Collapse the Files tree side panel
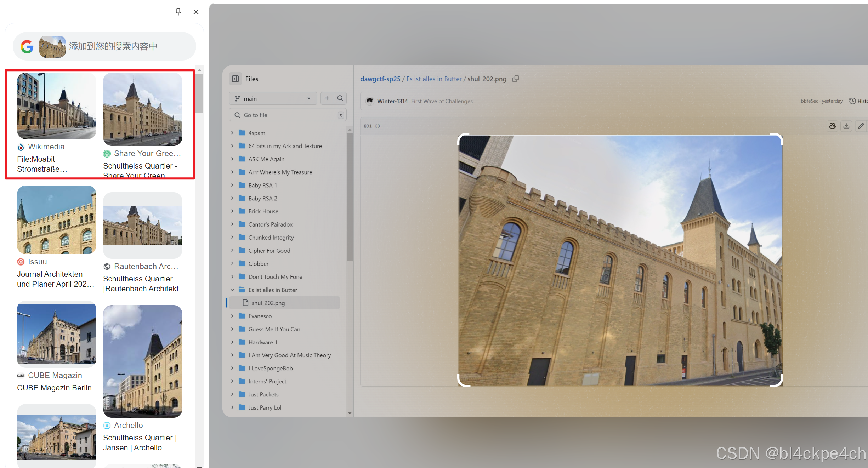 (x=236, y=79)
